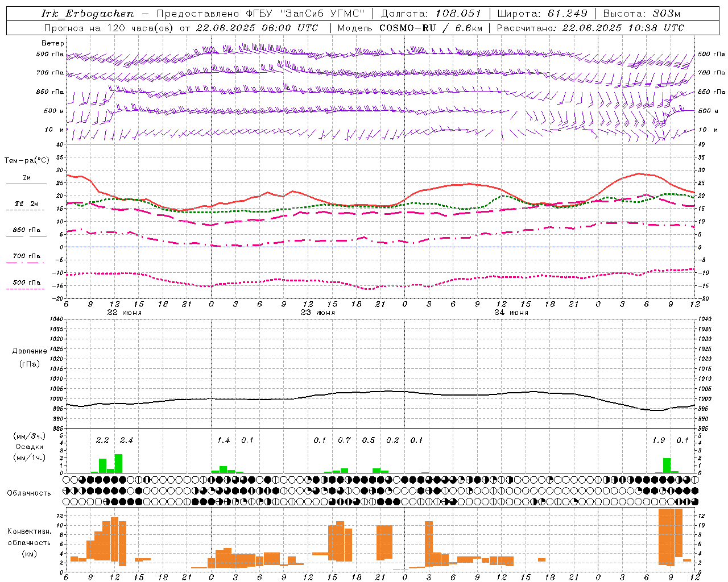Click the 0.7 precipitation total

pos(344,440)
